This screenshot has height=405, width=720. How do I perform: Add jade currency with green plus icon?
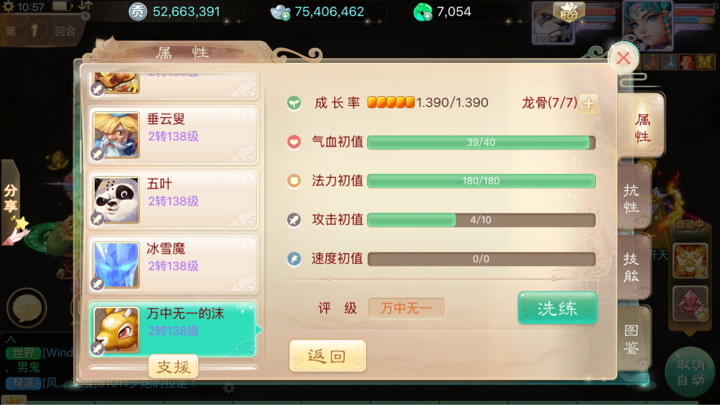423,12
